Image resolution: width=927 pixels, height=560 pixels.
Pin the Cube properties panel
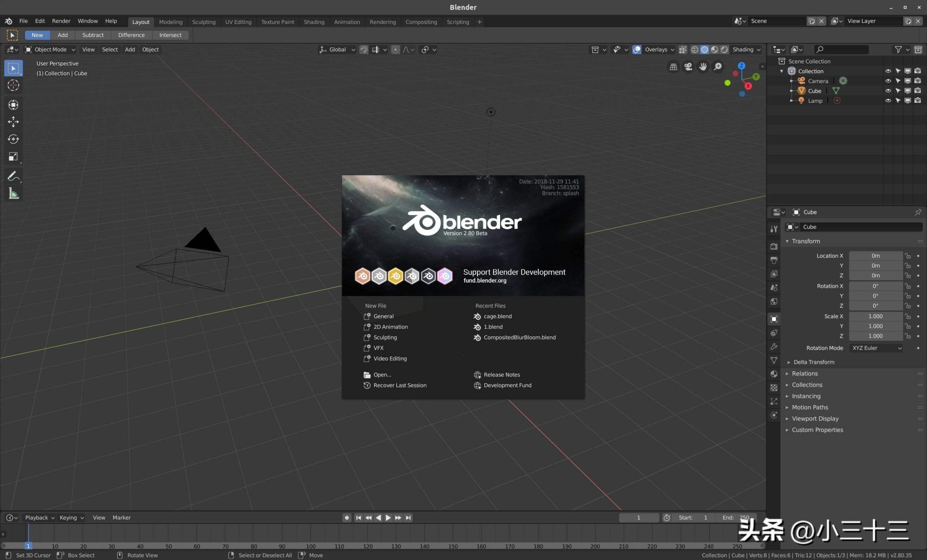pos(918,212)
